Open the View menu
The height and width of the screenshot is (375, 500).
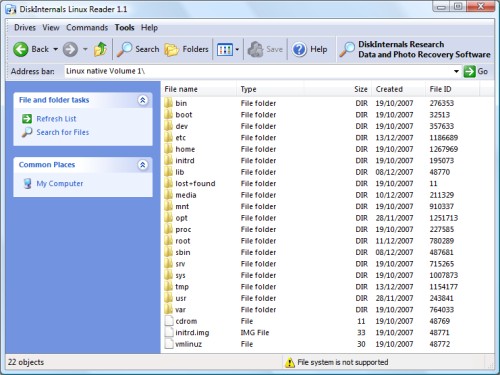pyautogui.click(x=51, y=28)
